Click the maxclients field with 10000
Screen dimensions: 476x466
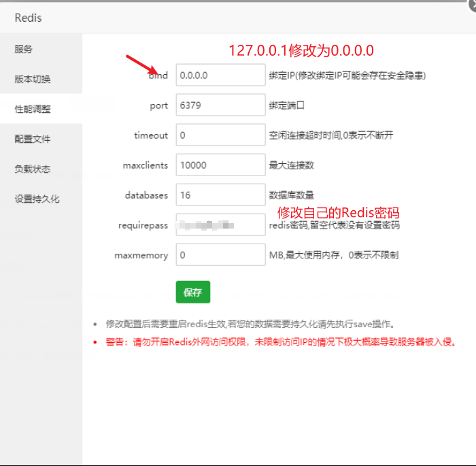point(221,165)
